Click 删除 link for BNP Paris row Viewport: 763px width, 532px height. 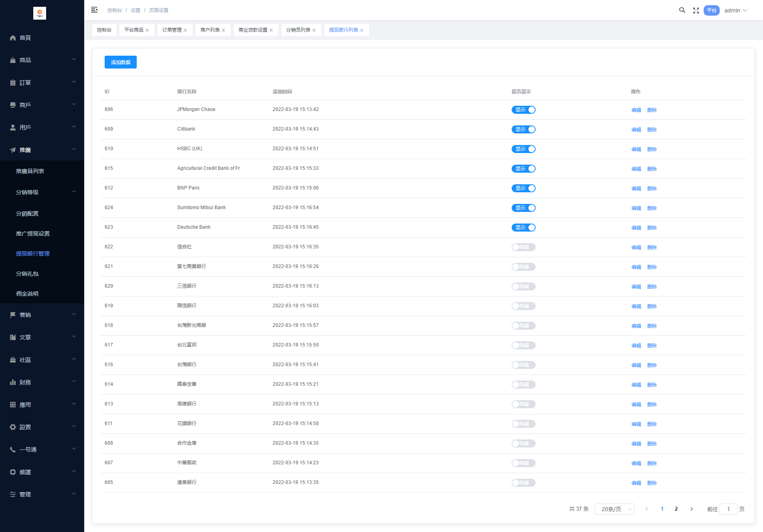pos(652,189)
